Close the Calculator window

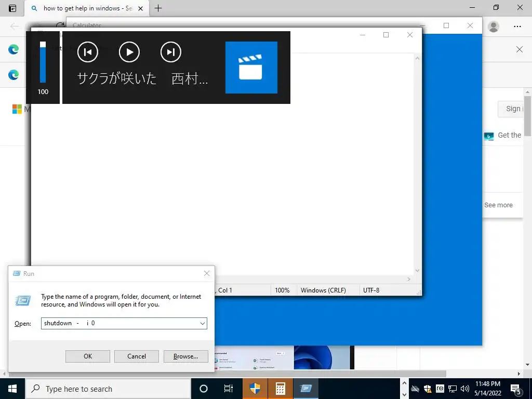click(x=470, y=25)
